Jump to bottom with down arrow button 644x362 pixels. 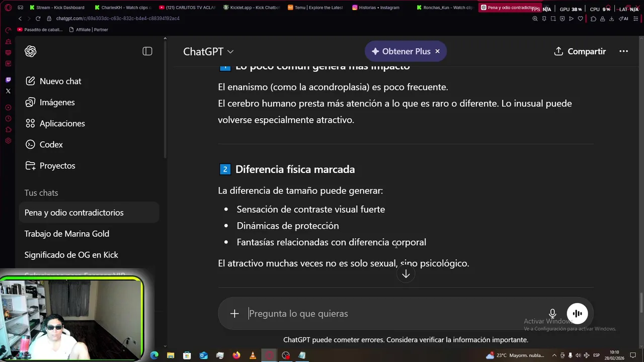click(x=406, y=274)
